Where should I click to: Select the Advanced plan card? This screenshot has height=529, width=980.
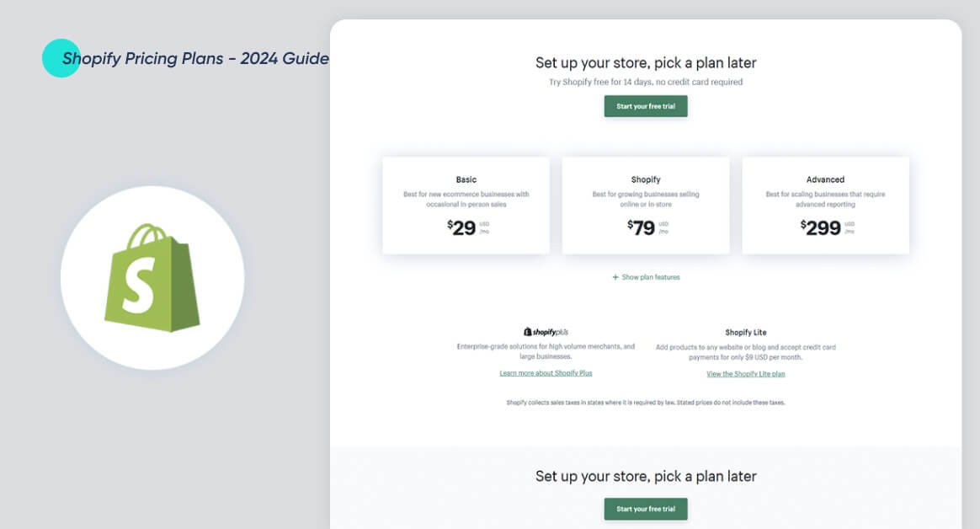click(825, 205)
